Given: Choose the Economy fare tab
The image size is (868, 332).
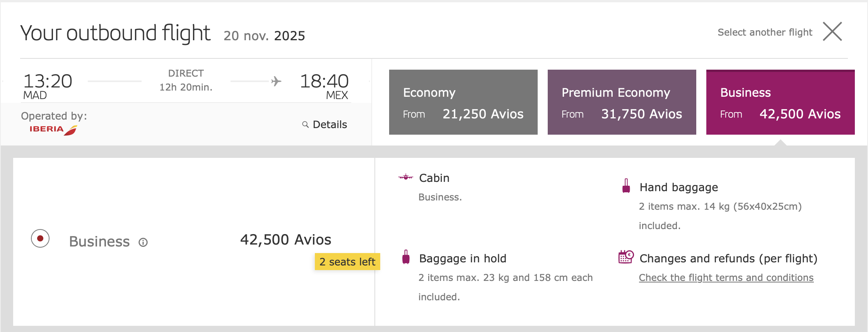Looking at the screenshot, I should (x=463, y=102).
